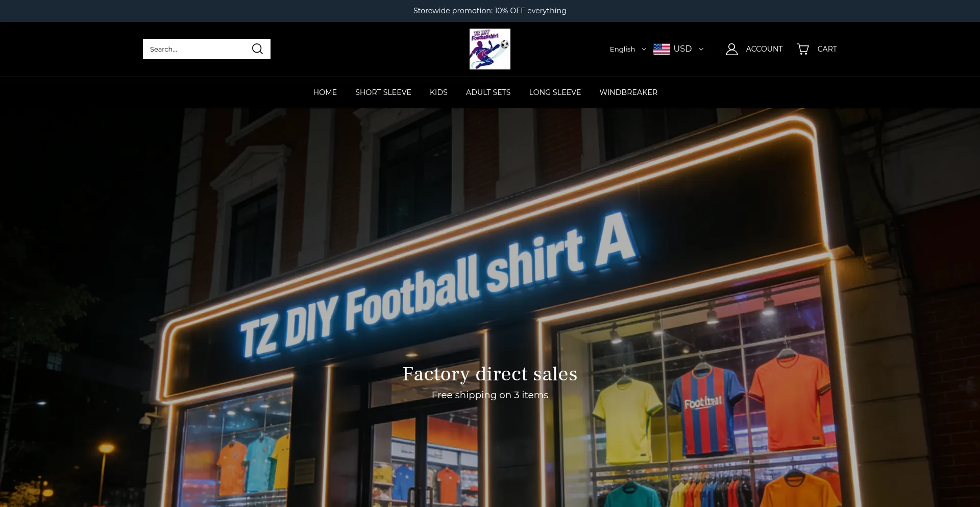Click the magnifying glass to search
This screenshot has width=980, height=507.
click(x=257, y=49)
